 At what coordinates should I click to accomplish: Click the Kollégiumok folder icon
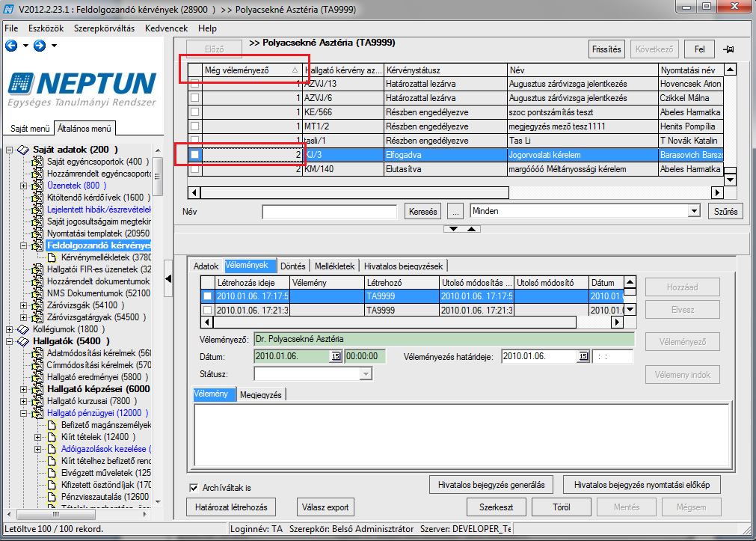(23, 329)
